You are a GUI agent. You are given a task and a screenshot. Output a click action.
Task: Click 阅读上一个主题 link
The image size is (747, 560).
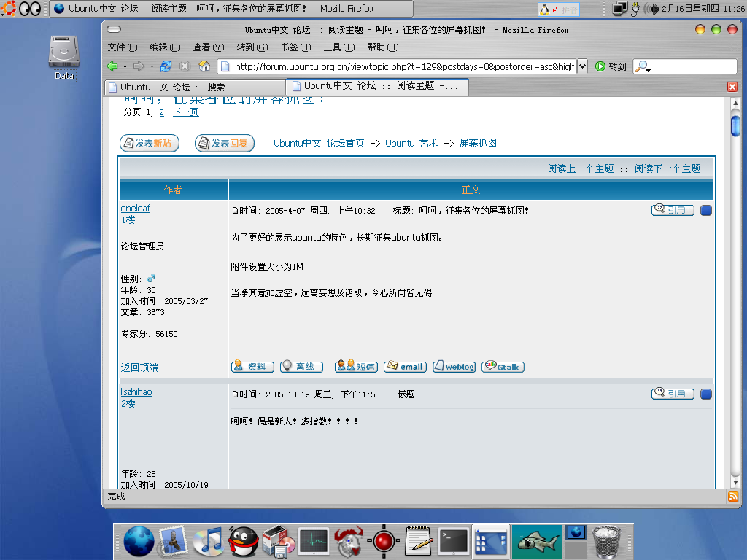pyautogui.click(x=581, y=168)
